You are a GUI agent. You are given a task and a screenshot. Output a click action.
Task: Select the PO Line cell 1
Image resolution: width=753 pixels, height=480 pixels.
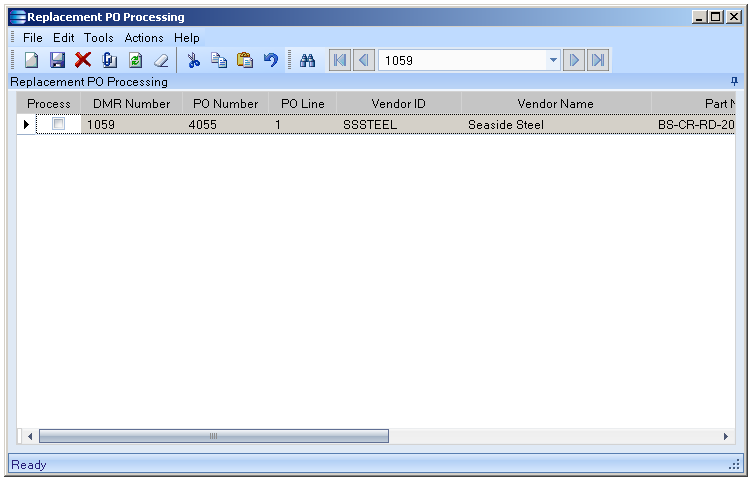303,125
